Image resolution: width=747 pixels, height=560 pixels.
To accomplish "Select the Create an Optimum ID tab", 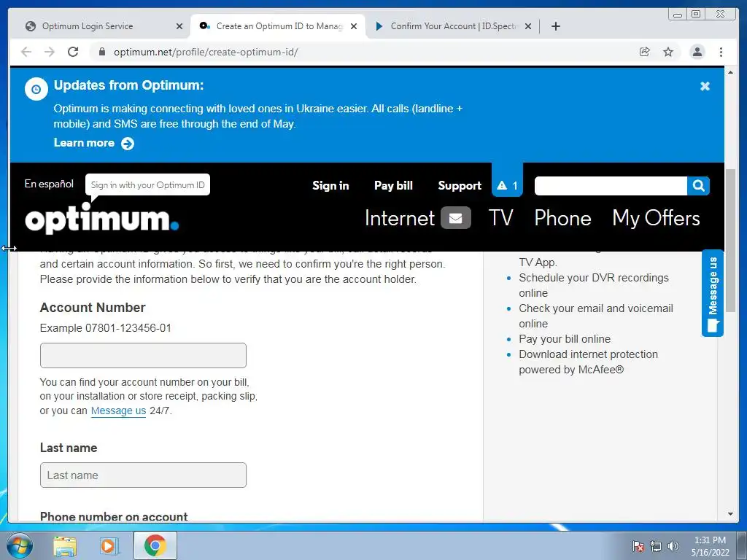I will [x=277, y=26].
